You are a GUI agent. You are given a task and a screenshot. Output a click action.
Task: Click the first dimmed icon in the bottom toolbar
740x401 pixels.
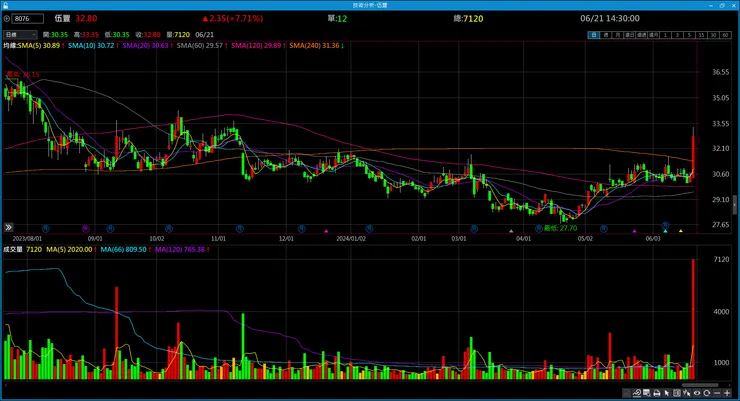tap(627, 393)
